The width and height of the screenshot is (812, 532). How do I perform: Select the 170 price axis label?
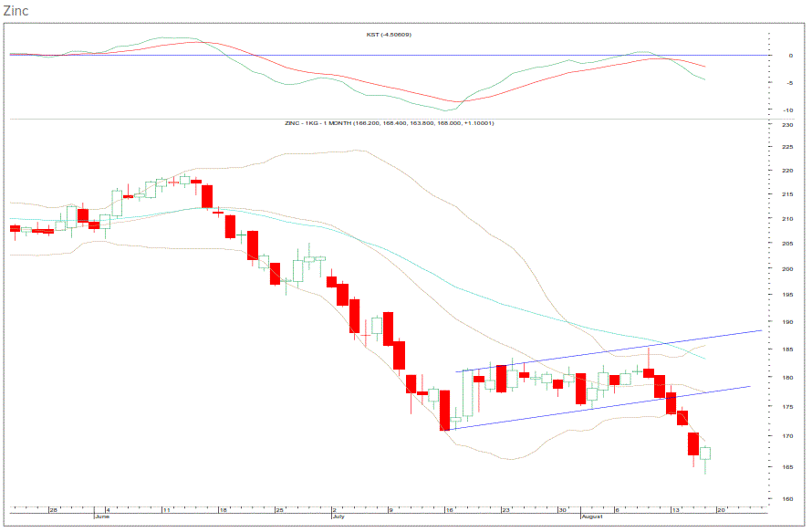pos(787,436)
